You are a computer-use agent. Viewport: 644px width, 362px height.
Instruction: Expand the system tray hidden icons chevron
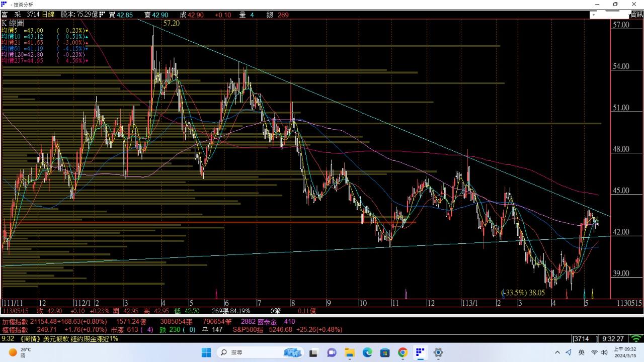coord(557,352)
